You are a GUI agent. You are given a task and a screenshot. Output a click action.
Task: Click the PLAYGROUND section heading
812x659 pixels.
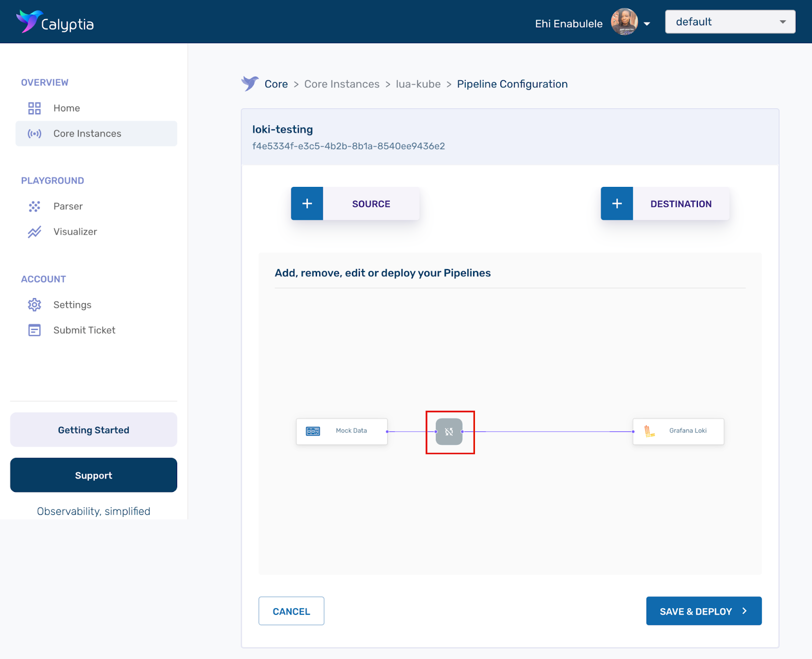(52, 181)
